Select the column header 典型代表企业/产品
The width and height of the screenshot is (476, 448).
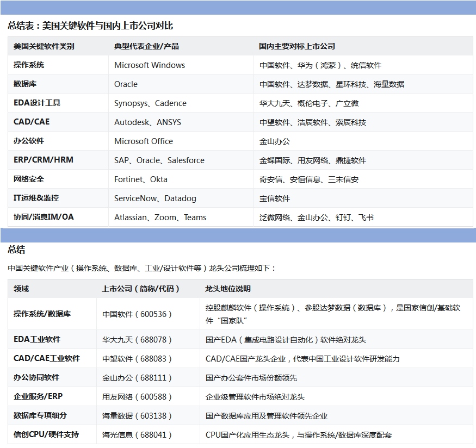click(147, 46)
